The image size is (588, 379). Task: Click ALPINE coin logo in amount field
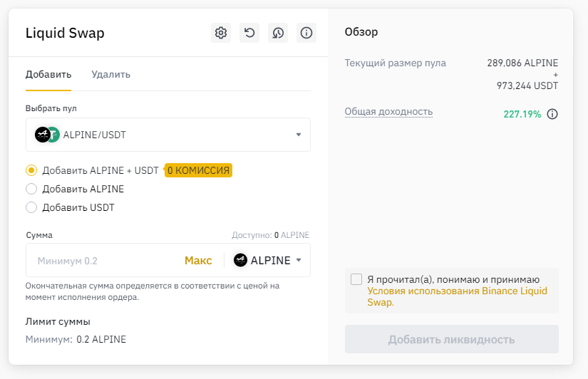point(240,260)
